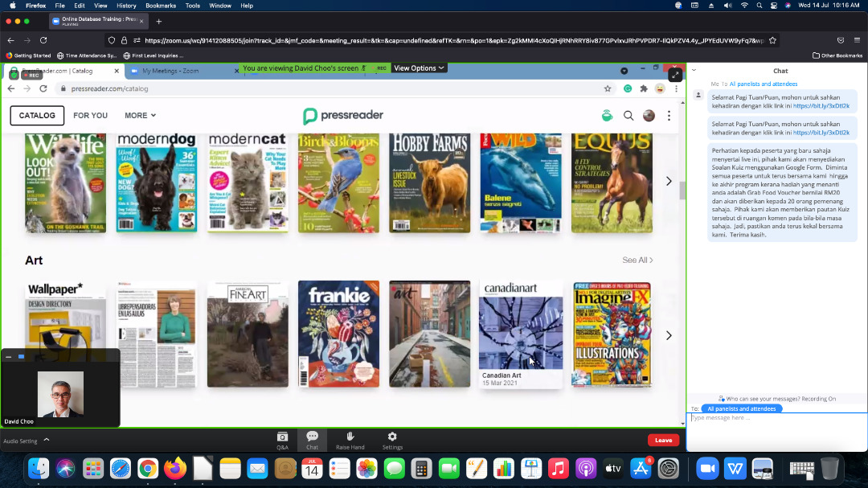868x488 pixels.
Task: Open the View Options dropdown
Action: pyautogui.click(x=419, y=68)
